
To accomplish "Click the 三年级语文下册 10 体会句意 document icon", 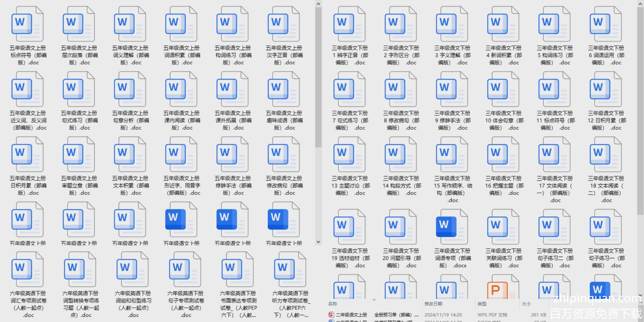I will (503, 89).
